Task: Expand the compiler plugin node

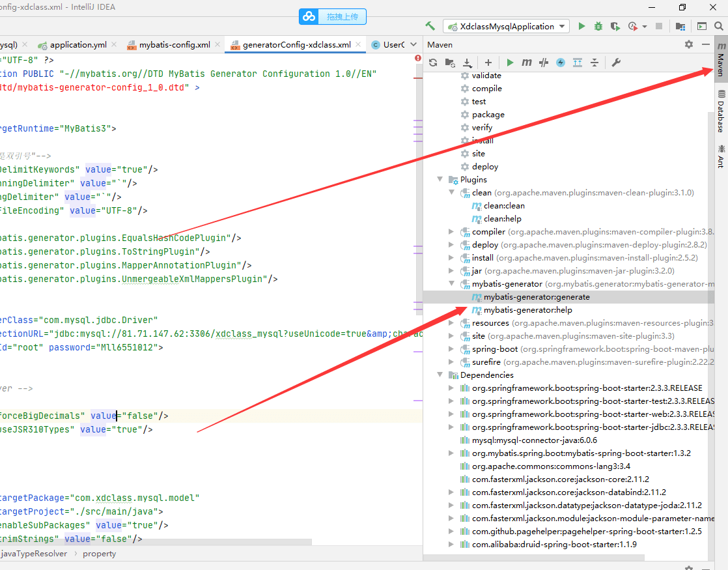Action: (x=451, y=231)
